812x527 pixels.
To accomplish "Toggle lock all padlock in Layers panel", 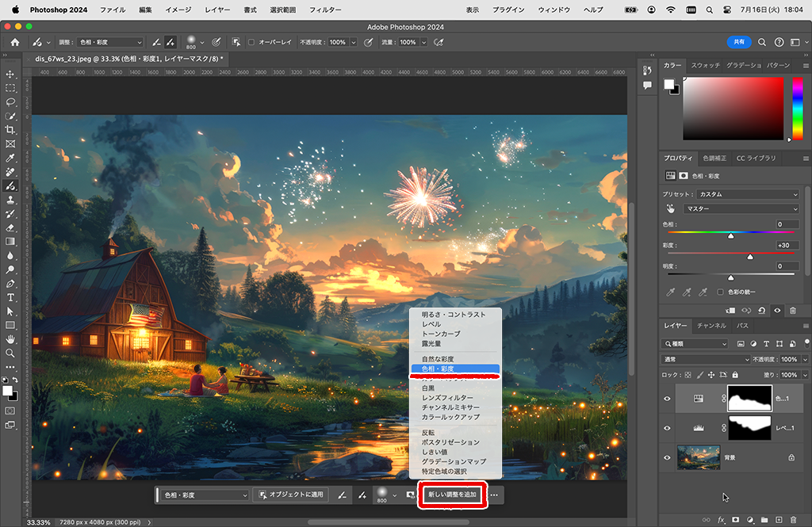I will click(x=735, y=375).
